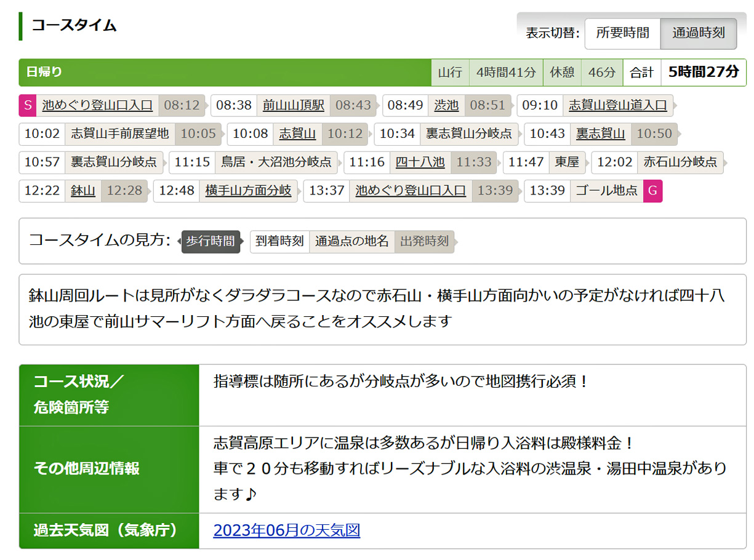Click the pink G goal marker

point(652,191)
